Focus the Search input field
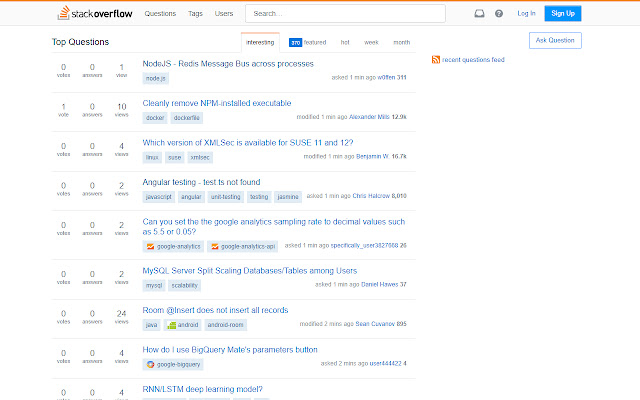 click(x=345, y=13)
